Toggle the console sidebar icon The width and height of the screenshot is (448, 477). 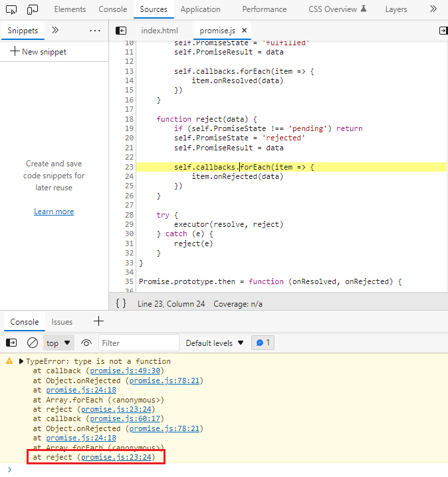[11, 343]
